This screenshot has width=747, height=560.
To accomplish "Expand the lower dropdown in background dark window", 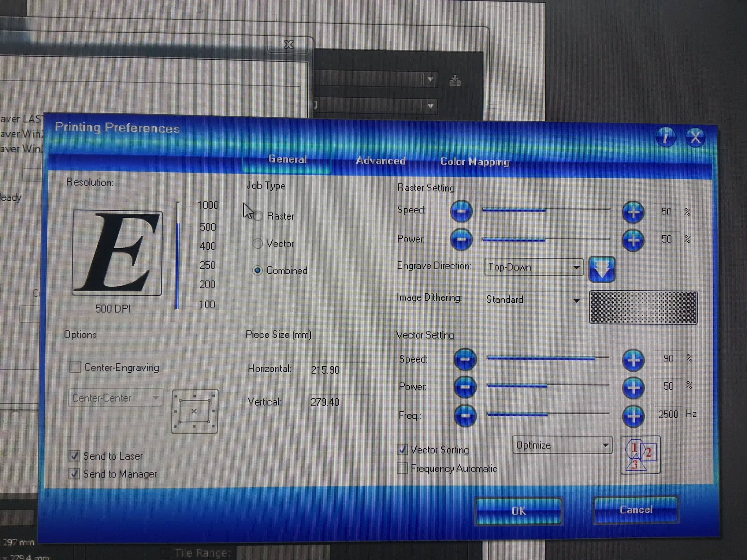I will 431,107.
